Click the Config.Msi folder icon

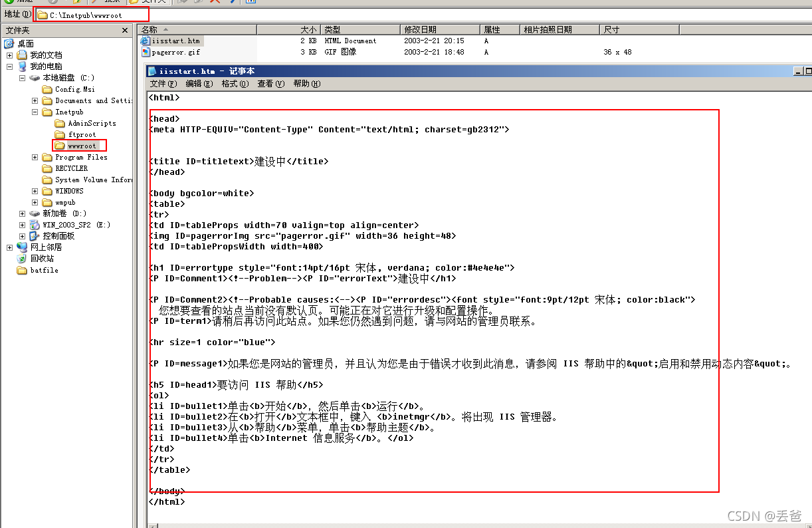pyautogui.click(x=47, y=89)
